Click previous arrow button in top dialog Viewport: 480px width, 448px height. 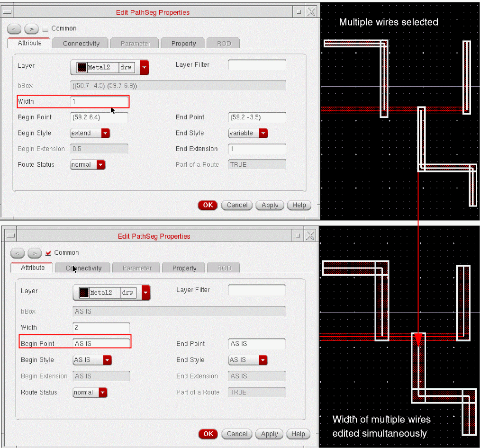(x=14, y=29)
